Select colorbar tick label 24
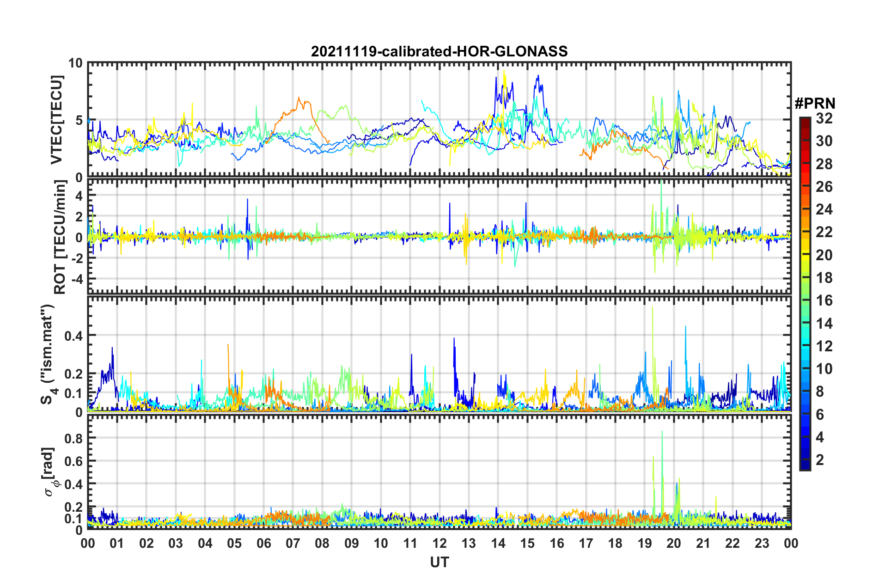The image size is (879, 588). (824, 209)
